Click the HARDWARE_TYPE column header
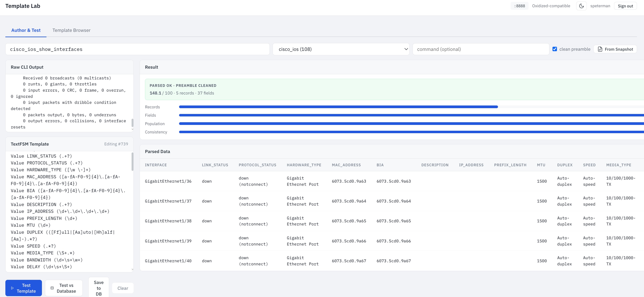Image resolution: width=644 pixels, height=297 pixels. 304,165
